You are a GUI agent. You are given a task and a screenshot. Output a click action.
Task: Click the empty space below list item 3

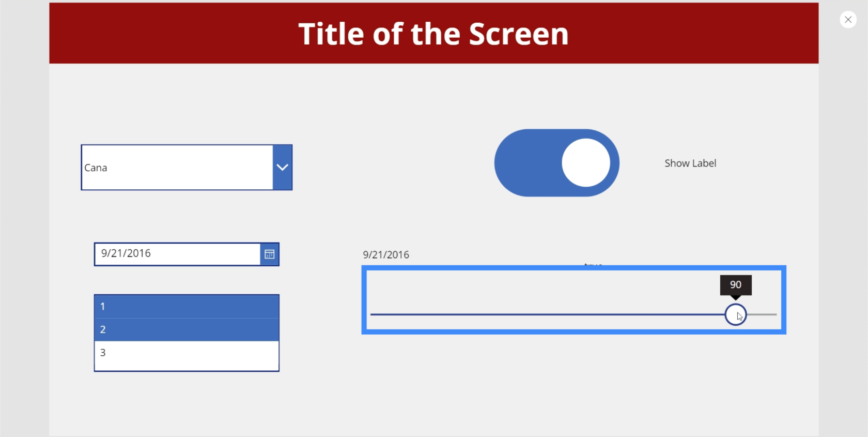[187, 367]
